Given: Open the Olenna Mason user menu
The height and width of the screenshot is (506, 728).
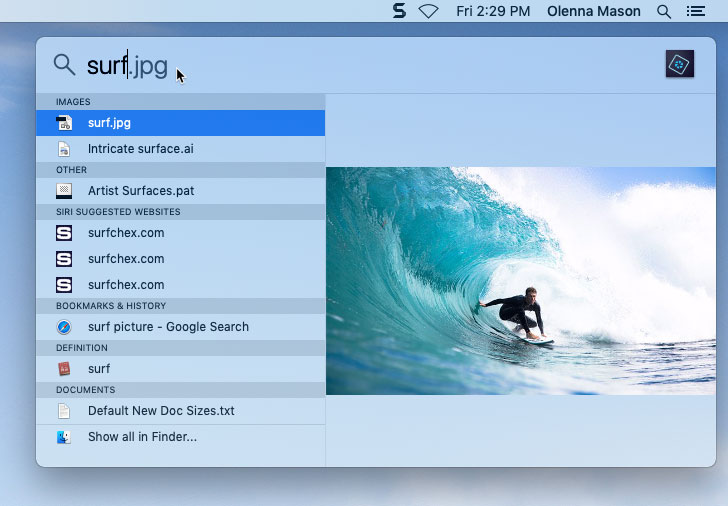Looking at the screenshot, I should click(x=593, y=11).
